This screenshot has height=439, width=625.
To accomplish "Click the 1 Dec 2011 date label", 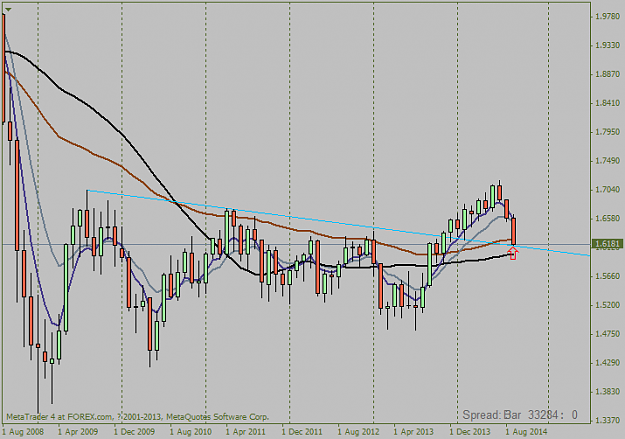I will pyautogui.click(x=302, y=432).
